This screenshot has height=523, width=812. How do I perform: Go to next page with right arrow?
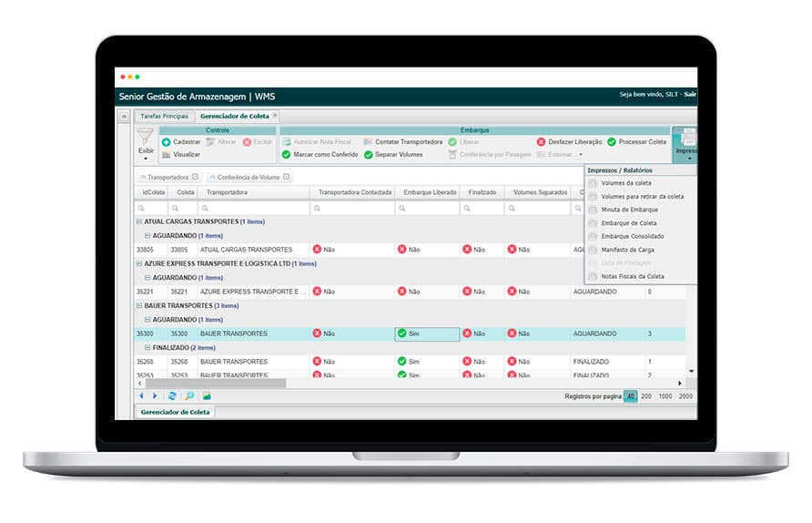point(155,396)
